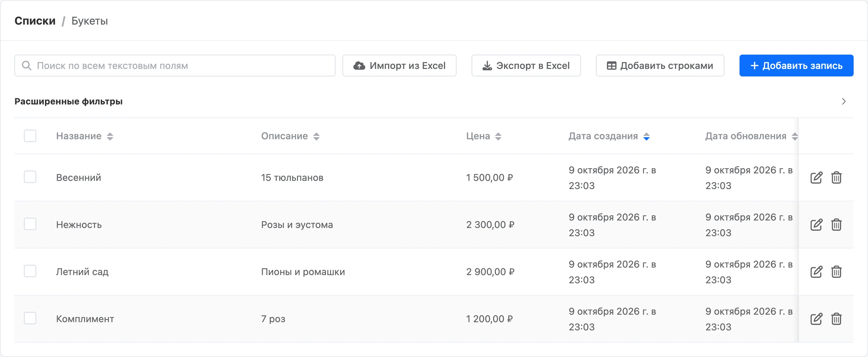Click the 2 900,00 ₽ price cell

click(x=490, y=272)
